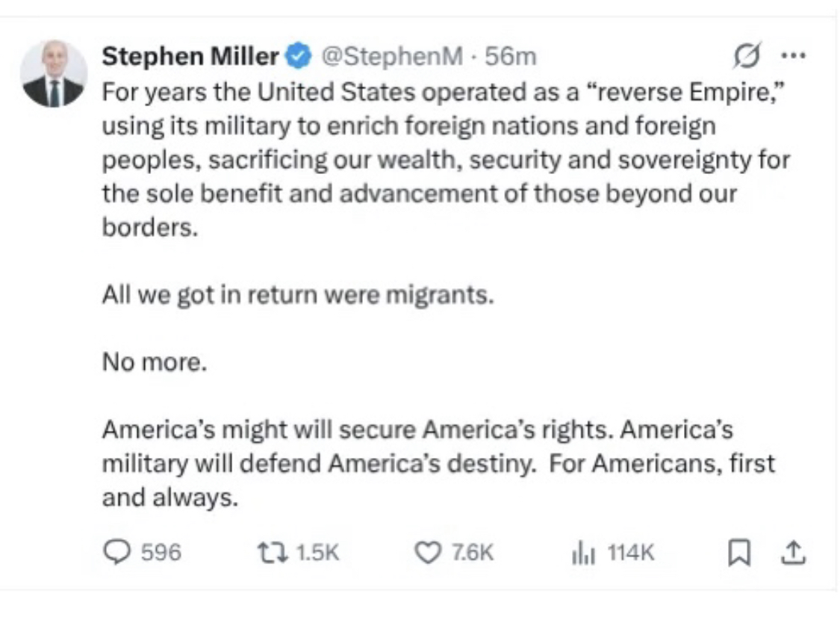
Task: Click the "reverse Empire" opening paragraph
Action: coord(444,159)
